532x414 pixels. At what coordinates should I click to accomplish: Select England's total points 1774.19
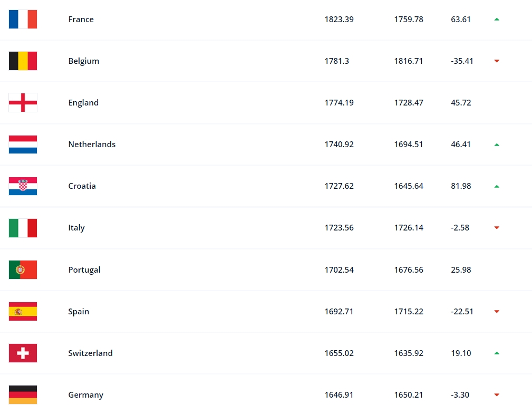pos(339,102)
